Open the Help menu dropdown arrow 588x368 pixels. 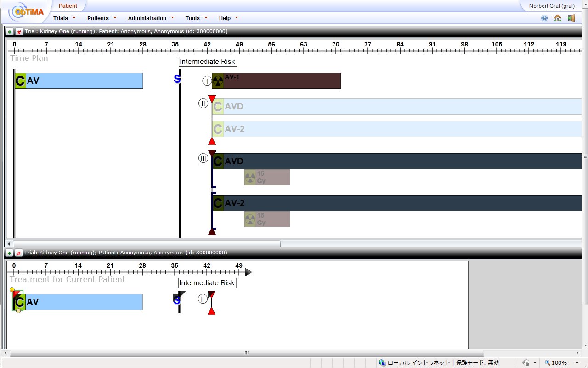coord(237,17)
